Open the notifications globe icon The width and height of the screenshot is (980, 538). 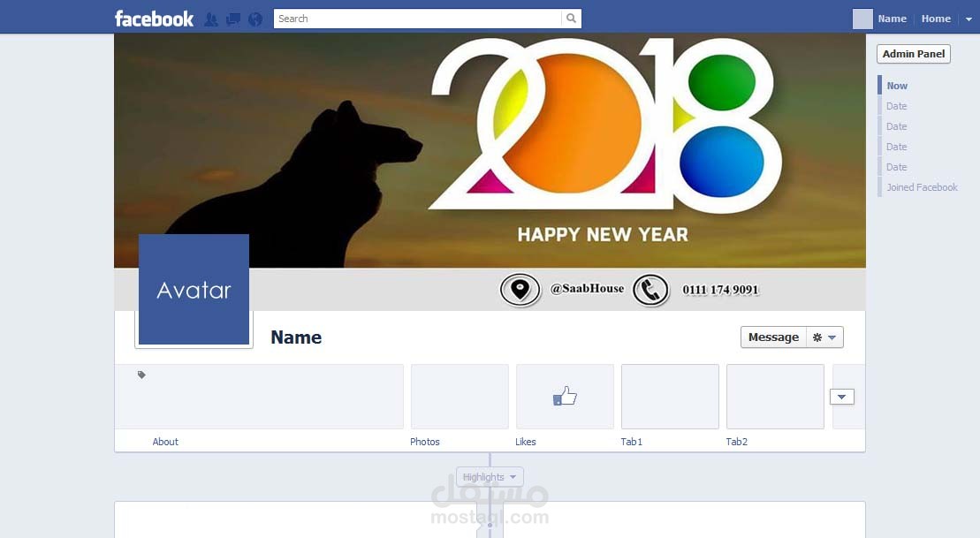(255, 19)
